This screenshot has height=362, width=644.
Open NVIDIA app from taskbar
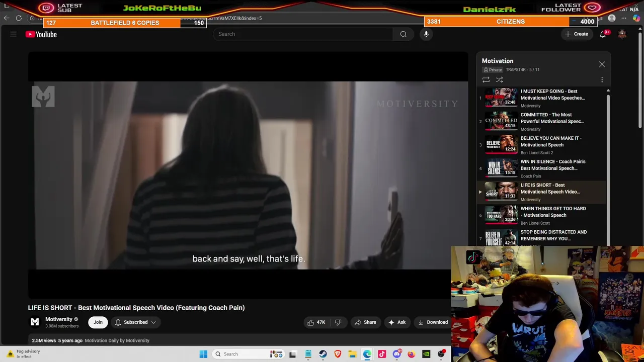[426, 354]
